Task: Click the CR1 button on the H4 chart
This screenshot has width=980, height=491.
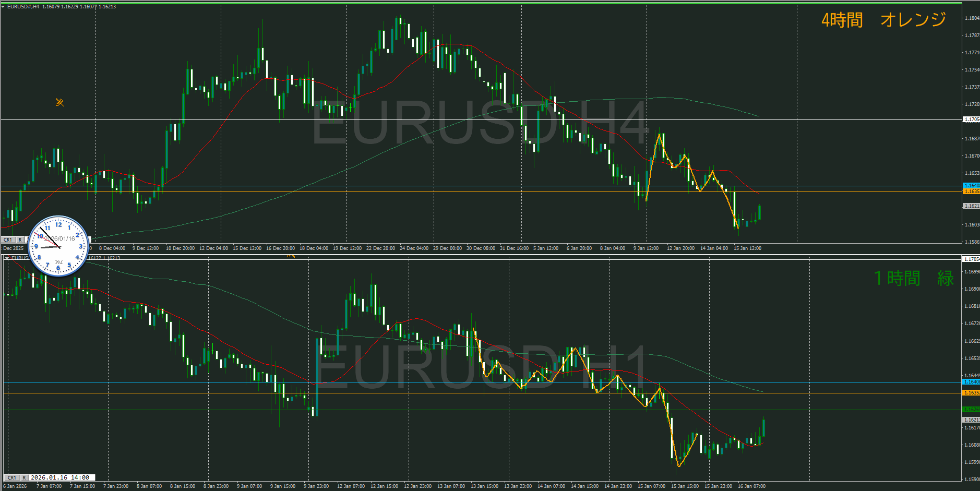Action: pyautogui.click(x=8, y=240)
